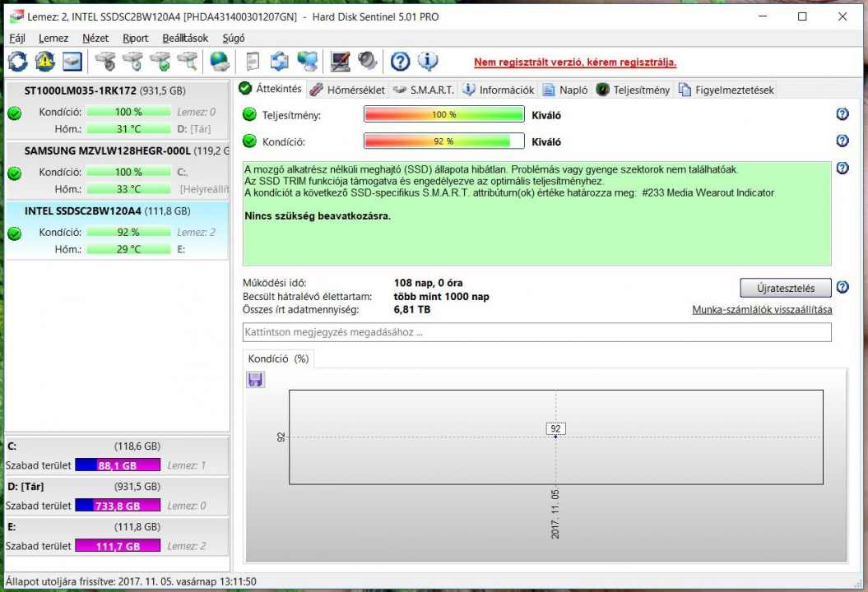The height and width of the screenshot is (592, 868).
Task: Click the C: partition label
Action: click(12, 446)
